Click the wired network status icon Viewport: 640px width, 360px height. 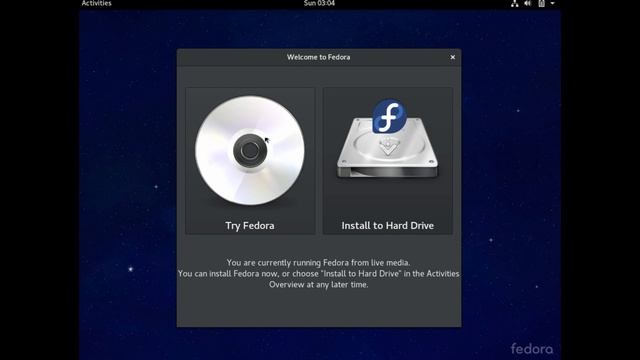[x=514, y=4]
